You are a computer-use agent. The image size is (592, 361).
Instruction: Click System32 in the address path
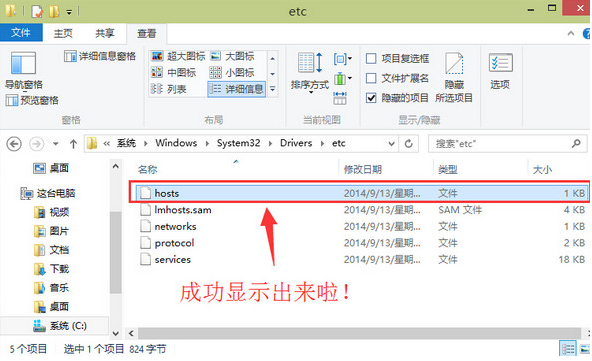coord(238,143)
